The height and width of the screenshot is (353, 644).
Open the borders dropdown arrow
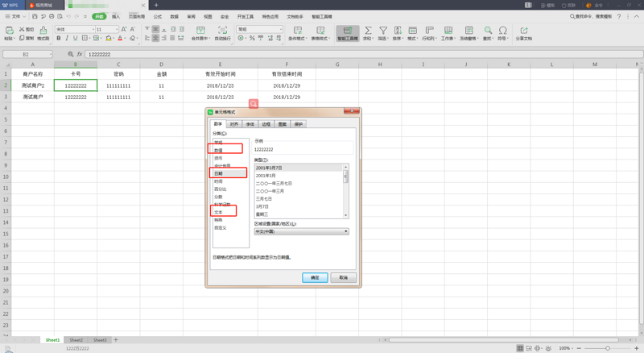coord(89,38)
